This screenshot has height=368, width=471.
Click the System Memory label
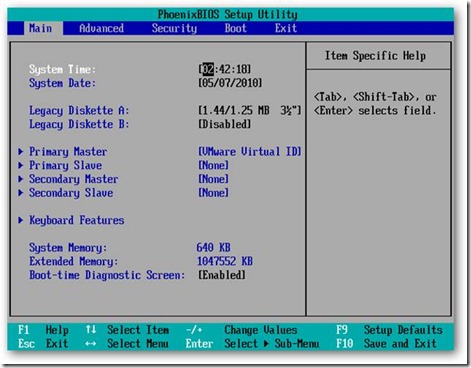click(68, 248)
